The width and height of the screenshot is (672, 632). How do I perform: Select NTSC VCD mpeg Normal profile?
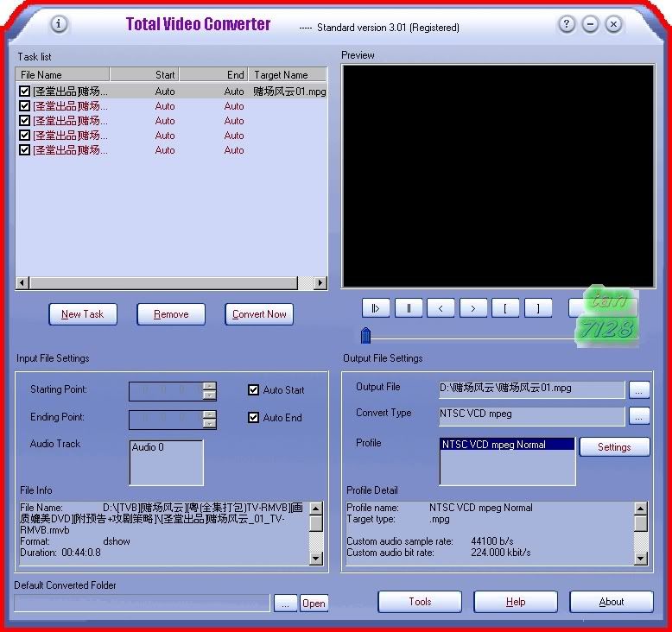tap(507, 445)
